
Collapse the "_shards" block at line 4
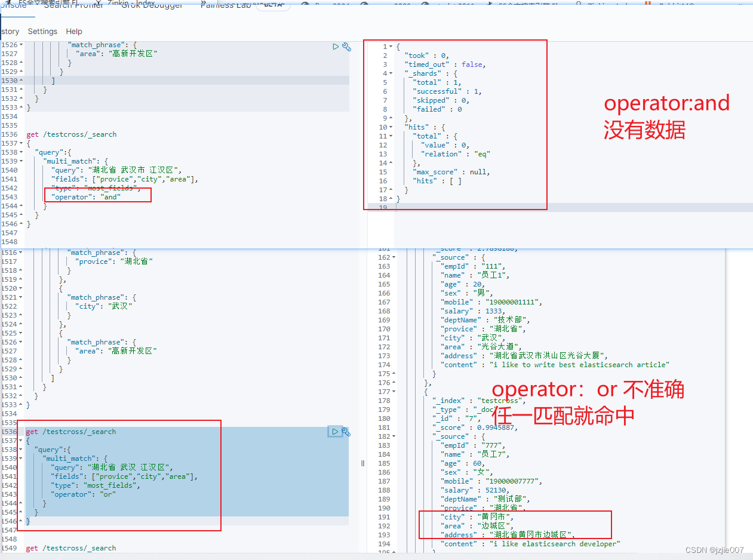pyautogui.click(x=391, y=73)
